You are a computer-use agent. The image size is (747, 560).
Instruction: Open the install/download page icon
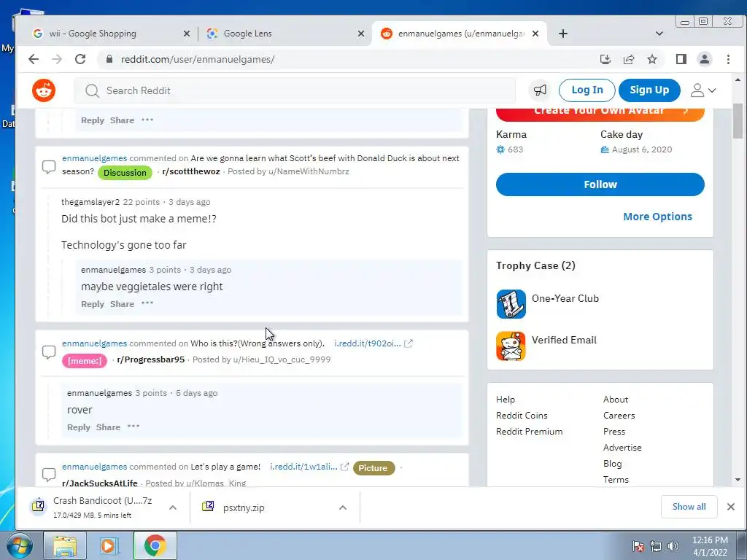coord(605,59)
